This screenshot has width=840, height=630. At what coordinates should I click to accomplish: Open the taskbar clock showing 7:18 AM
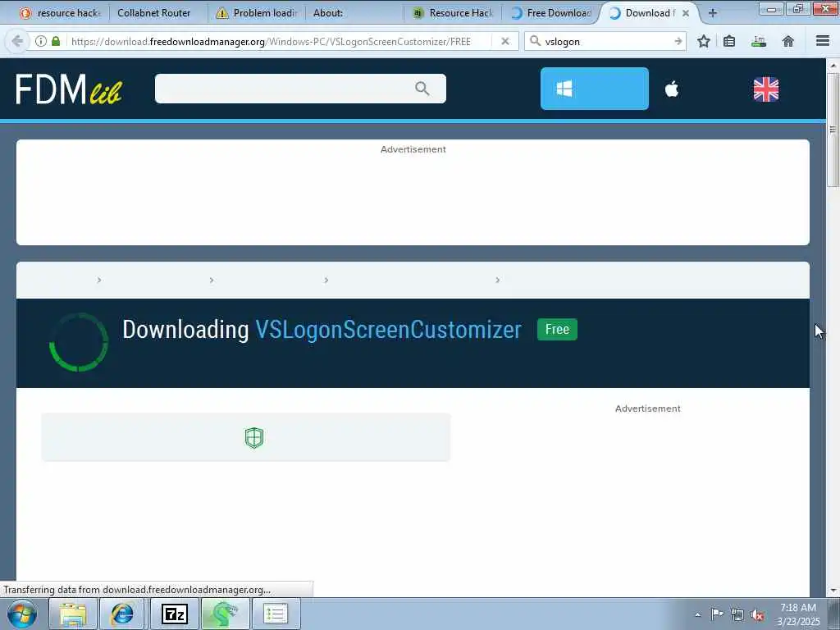point(798,614)
